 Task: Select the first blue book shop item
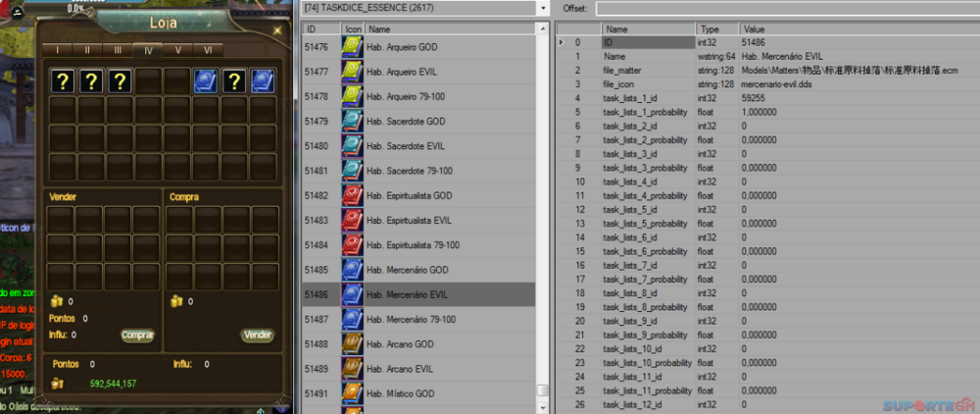tap(205, 81)
